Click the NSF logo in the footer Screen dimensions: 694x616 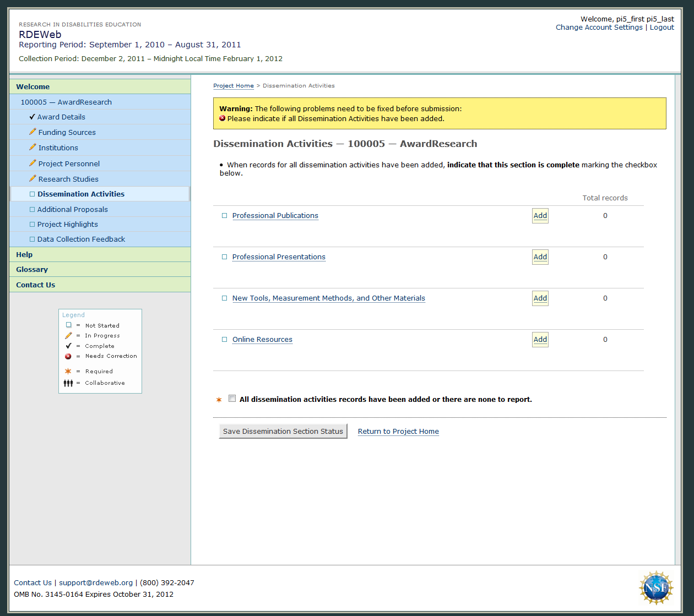click(x=655, y=587)
